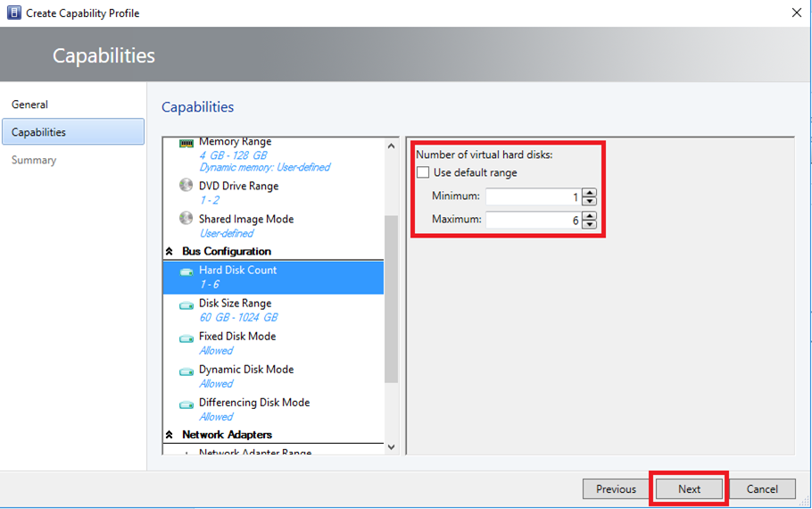Click the Next button
The image size is (812, 509).
coord(689,488)
